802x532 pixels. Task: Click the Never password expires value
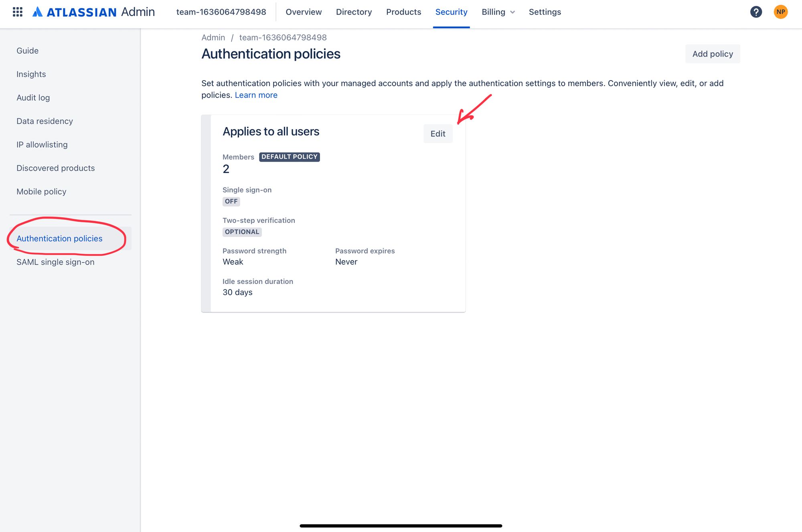(346, 262)
